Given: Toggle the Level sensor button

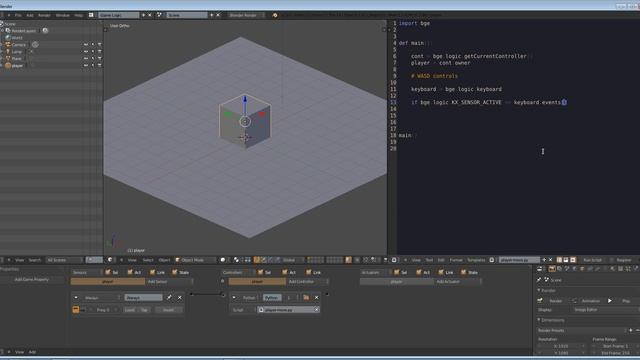Looking at the screenshot, I should coord(130,310).
